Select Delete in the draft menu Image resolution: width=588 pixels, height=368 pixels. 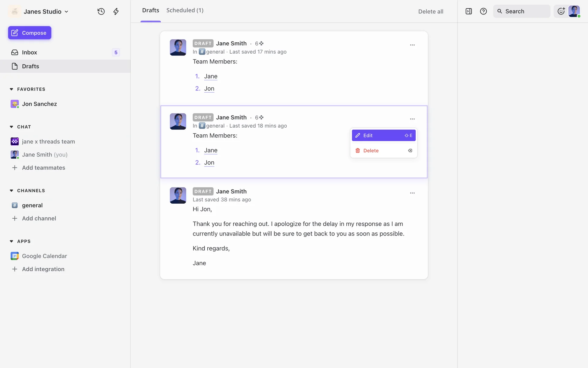click(x=383, y=151)
